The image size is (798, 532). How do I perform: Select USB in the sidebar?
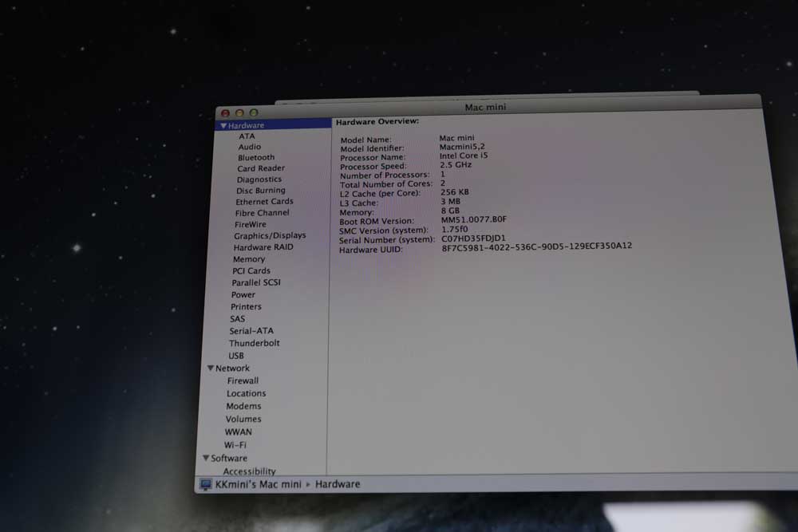point(236,356)
